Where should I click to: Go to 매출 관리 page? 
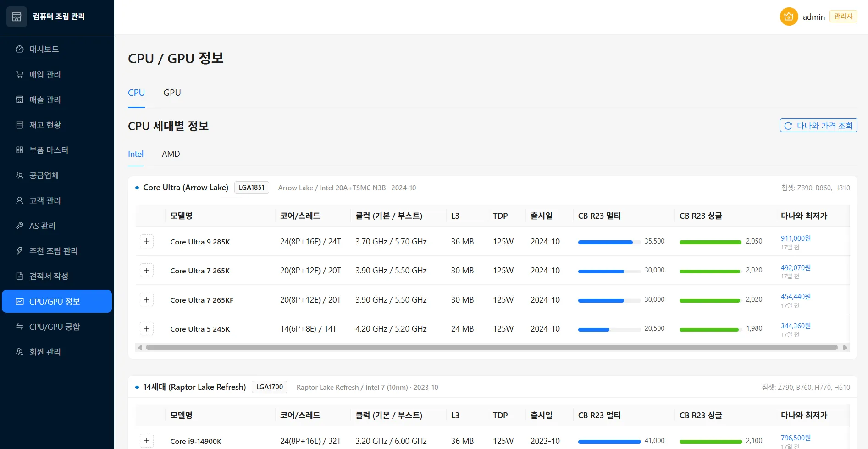(57, 100)
